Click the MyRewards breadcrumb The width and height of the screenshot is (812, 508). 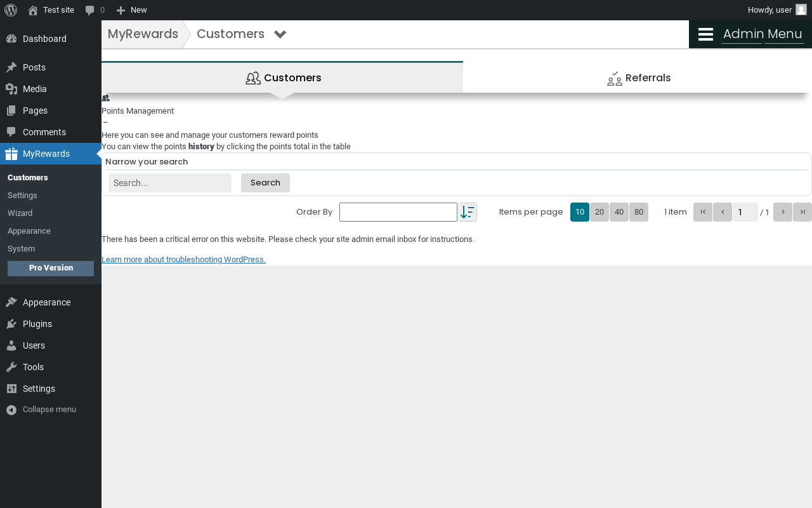(x=143, y=34)
